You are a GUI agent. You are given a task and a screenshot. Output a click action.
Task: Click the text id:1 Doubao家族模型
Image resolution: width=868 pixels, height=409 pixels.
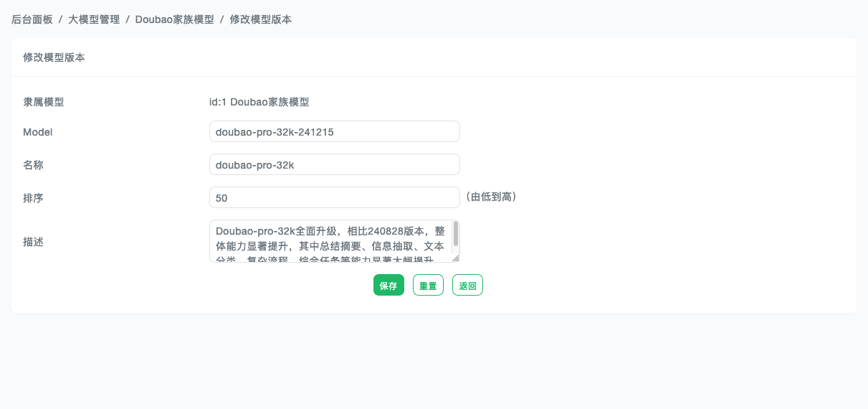pyautogui.click(x=259, y=102)
